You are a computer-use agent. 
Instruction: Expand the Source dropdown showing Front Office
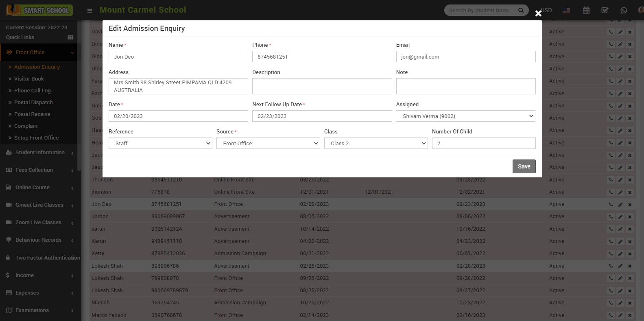click(x=268, y=144)
